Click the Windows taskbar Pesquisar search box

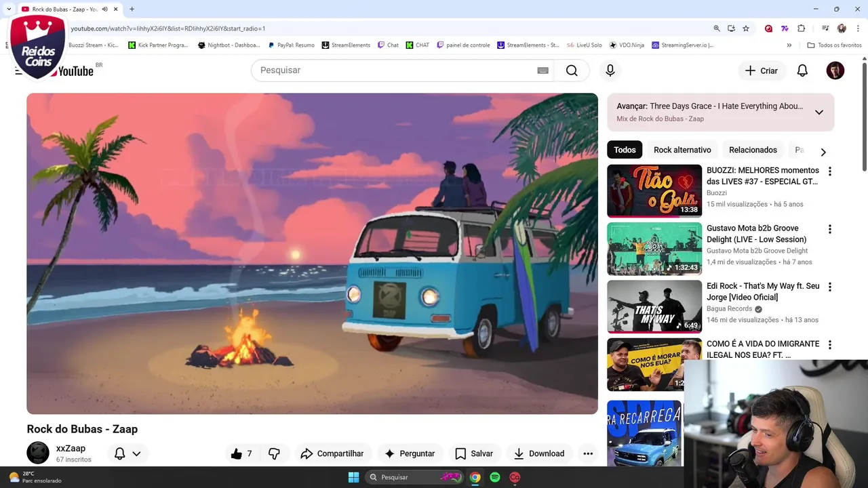415,477
